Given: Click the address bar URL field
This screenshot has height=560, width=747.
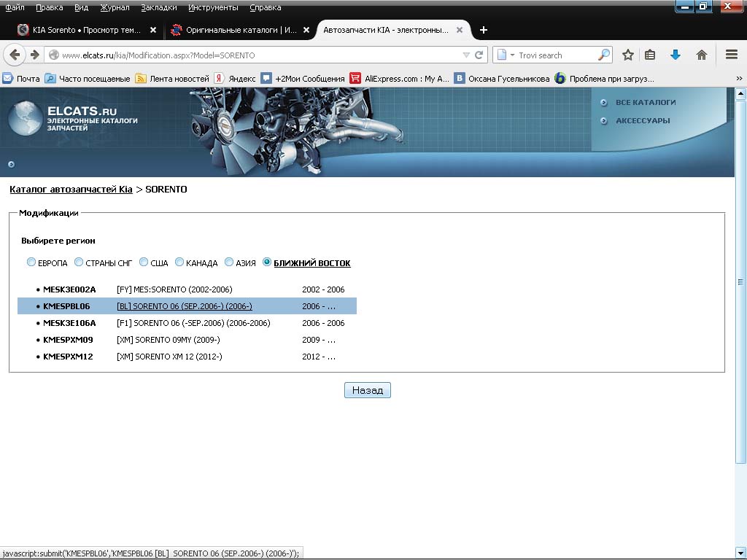Looking at the screenshot, I should 255,55.
